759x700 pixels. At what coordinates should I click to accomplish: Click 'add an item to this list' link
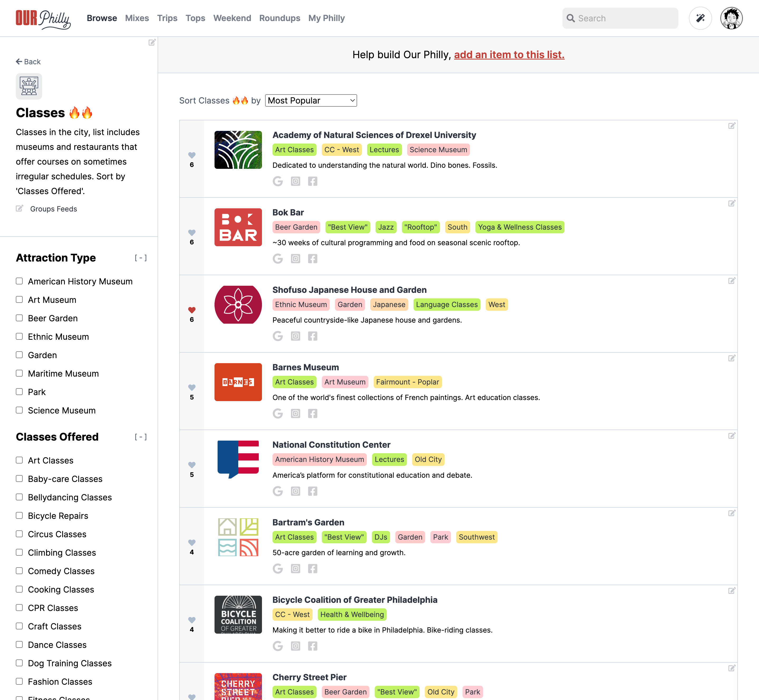509,55
